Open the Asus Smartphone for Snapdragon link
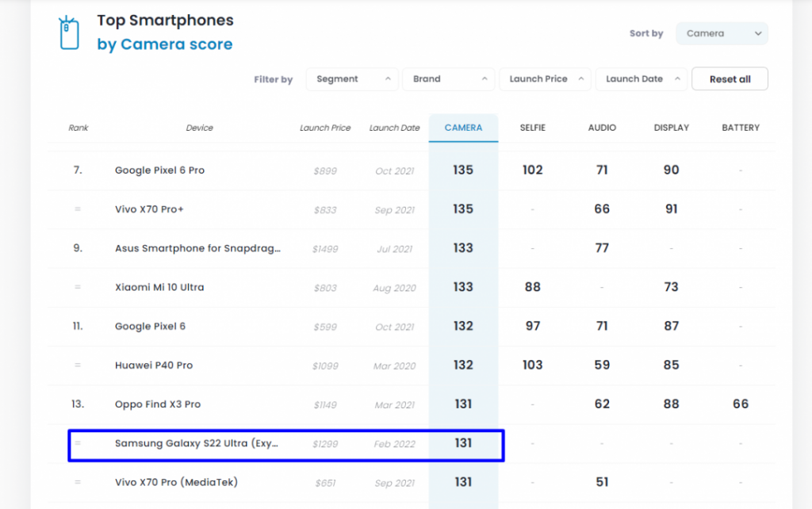The image size is (812, 509). tap(197, 248)
